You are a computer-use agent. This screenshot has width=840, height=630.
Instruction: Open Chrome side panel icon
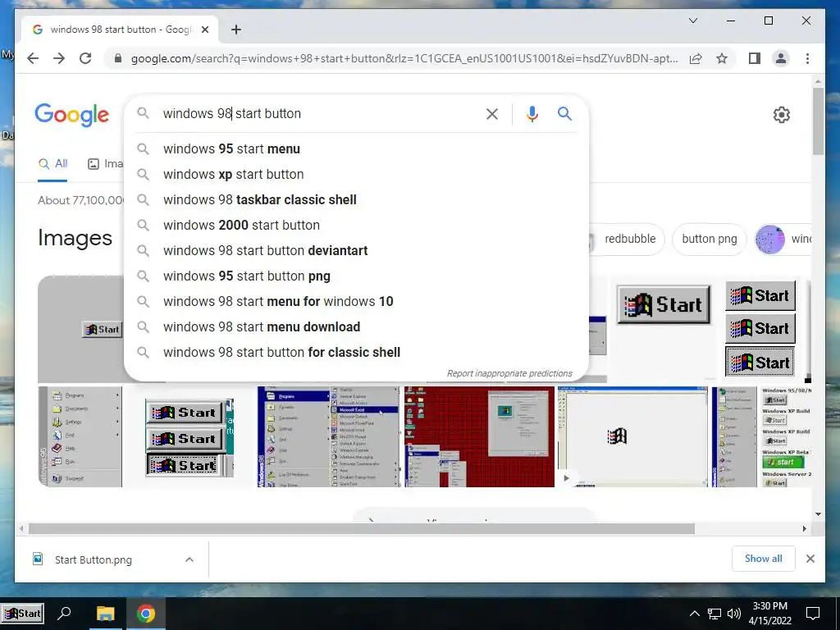755,58
